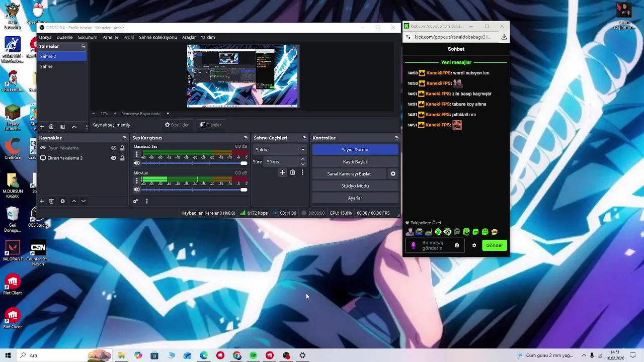Move the source up in the Kaynaklar toolbar
This screenshot has width=644, height=362.
pyautogui.click(x=74, y=201)
